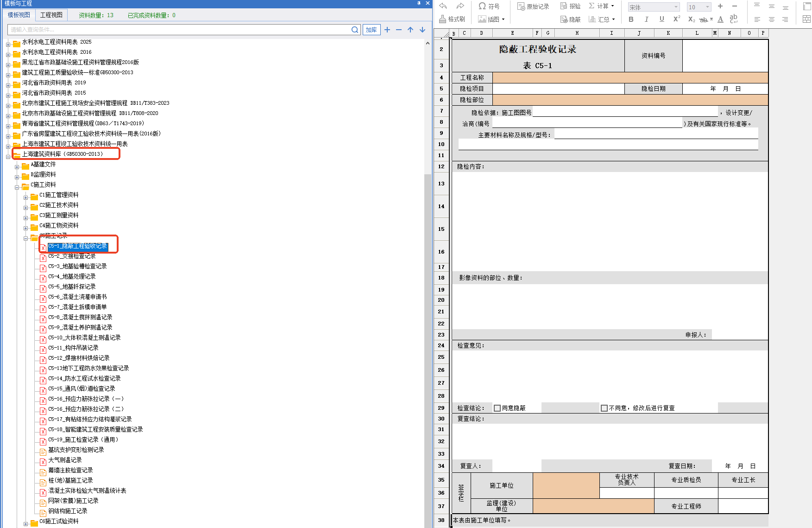Switch to the 工程视图 tab

pos(51,15)
